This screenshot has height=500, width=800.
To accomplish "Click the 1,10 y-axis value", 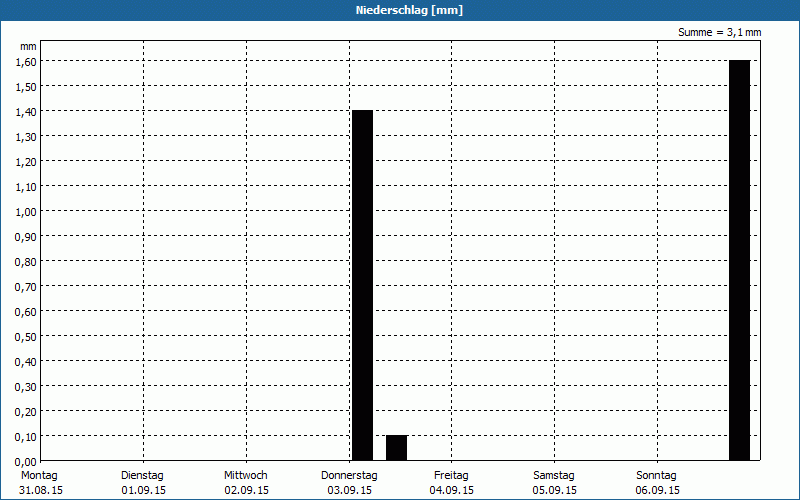I will pos(26,187).
